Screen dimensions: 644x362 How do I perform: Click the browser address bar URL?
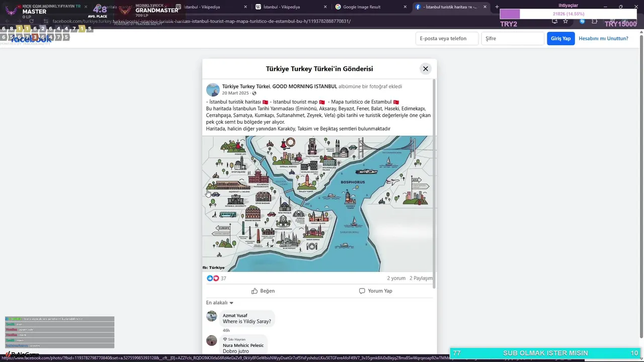click(x=201, y=21)
